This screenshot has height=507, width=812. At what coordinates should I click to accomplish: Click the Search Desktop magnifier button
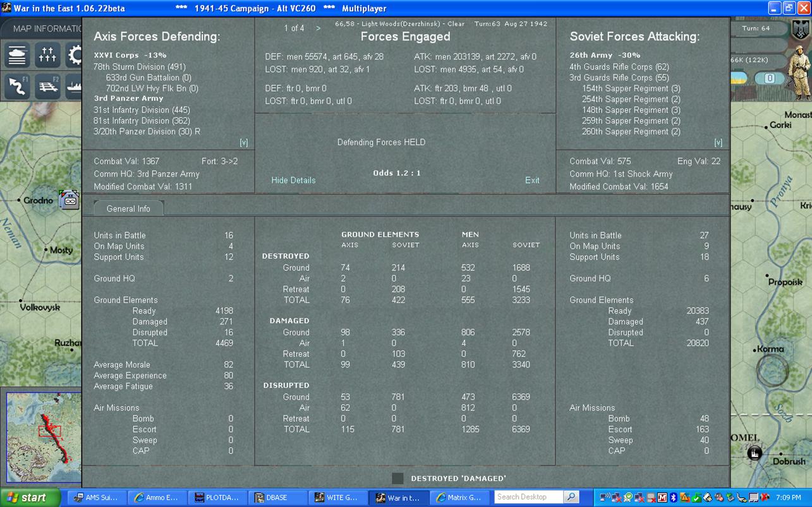coord(571,497)
